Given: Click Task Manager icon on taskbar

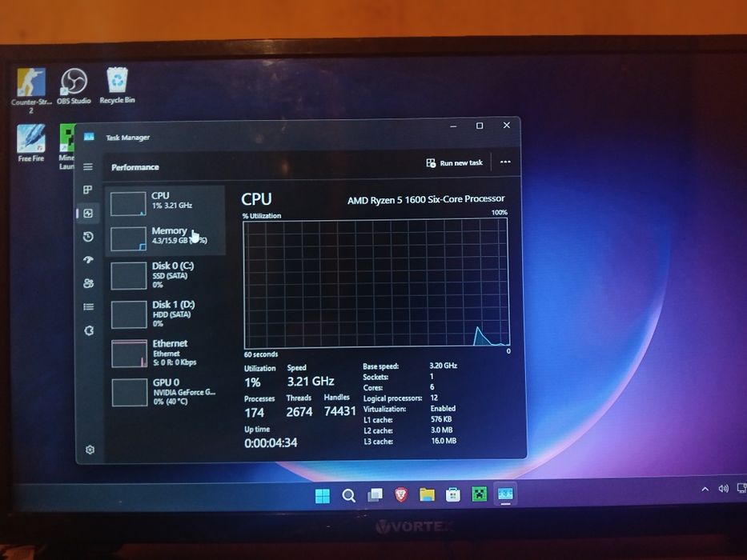Looking at the screenshot, I should (x=505, y=494).
